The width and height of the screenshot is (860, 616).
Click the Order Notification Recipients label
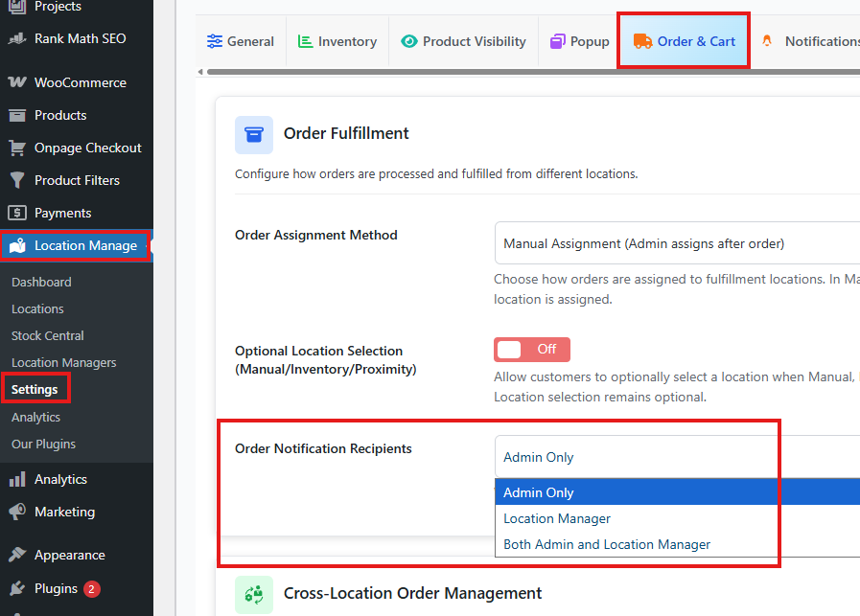(323, 448)
